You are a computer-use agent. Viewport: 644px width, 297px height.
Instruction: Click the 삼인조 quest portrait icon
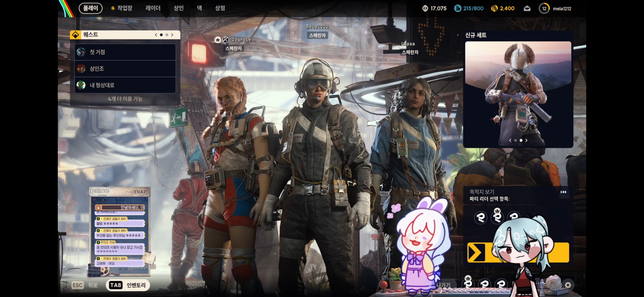pos(81,69)
